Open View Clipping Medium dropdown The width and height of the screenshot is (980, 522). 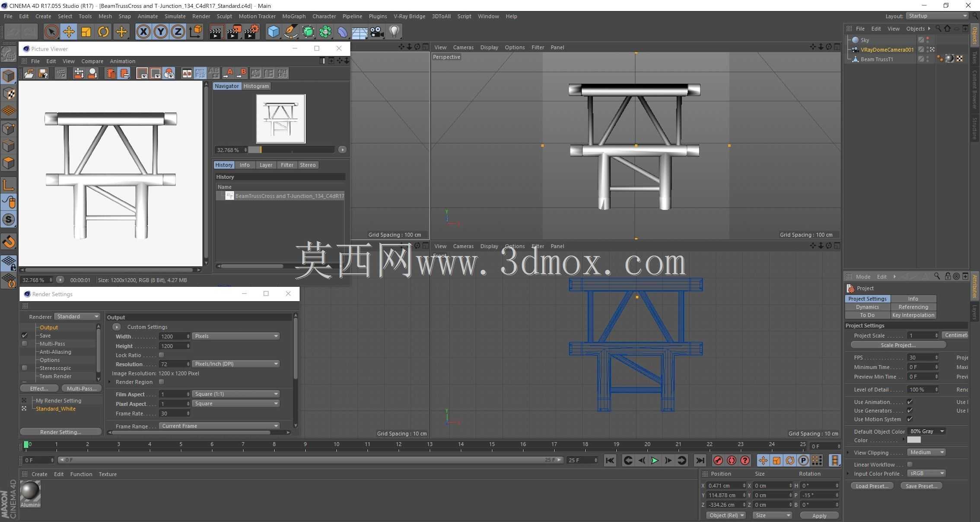pyautogui.click(x=926, y=452)
